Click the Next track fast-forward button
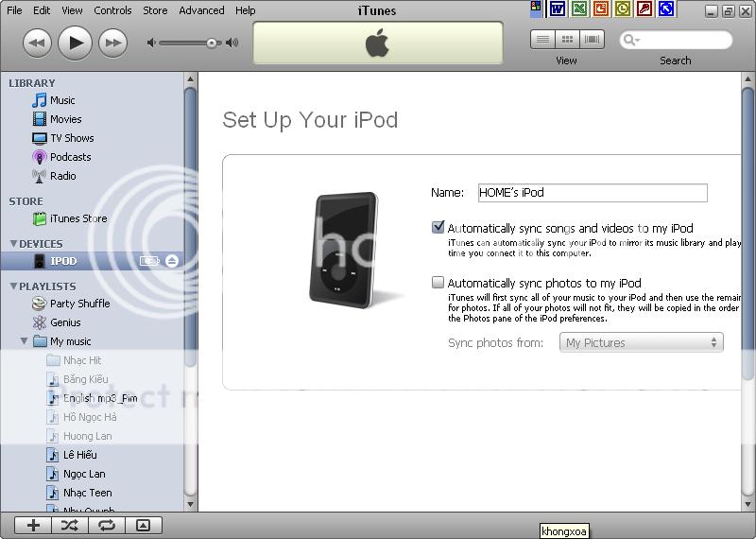The width and height of the screenshot is (756, 539). pyautogui.click(x=112, y=43)
